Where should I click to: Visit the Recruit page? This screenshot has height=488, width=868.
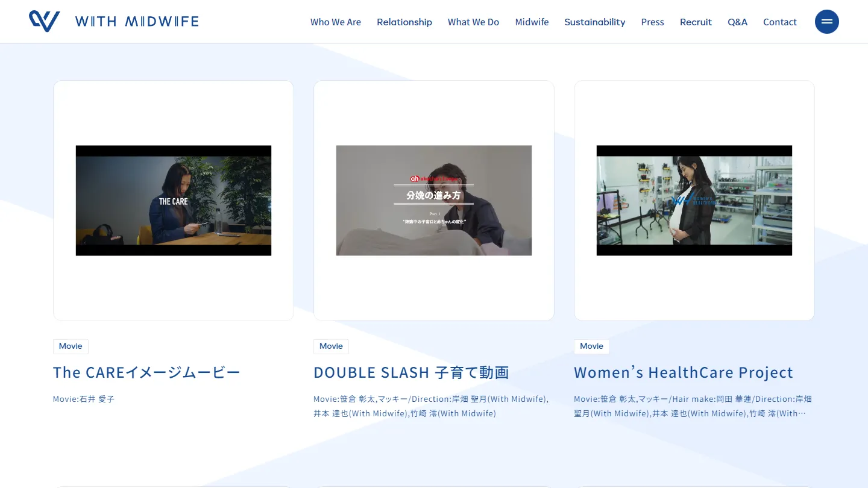(x=696, y=22)
